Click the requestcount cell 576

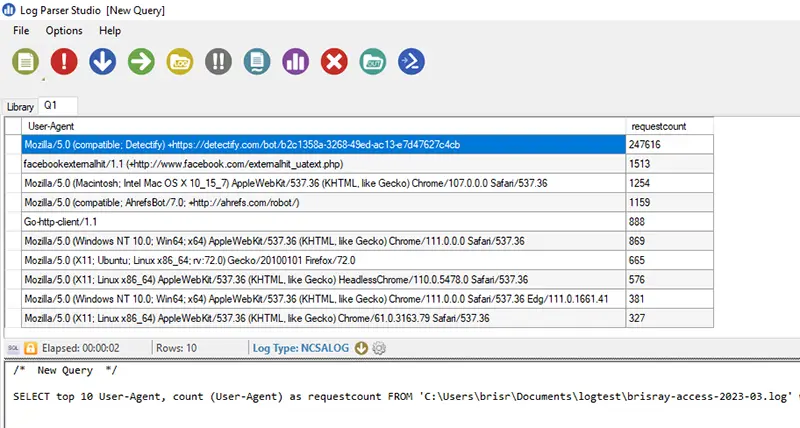coord(669,280)
